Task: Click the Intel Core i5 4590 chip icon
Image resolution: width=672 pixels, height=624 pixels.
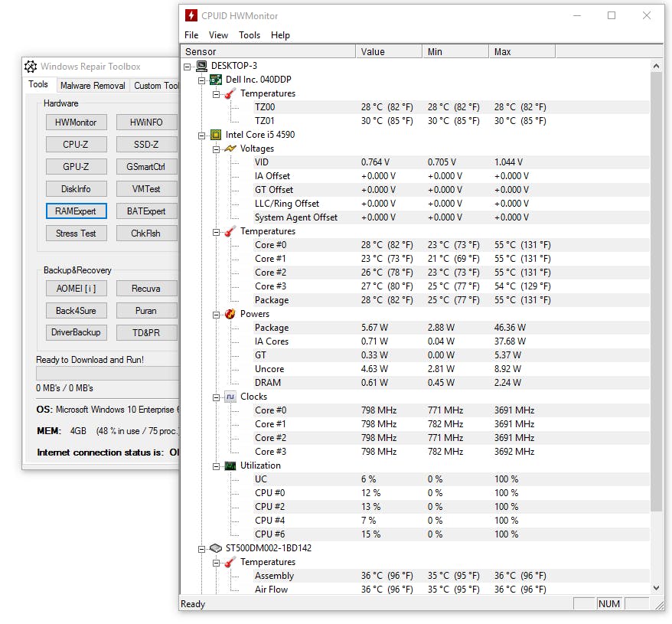Action: tap(216, 135)
